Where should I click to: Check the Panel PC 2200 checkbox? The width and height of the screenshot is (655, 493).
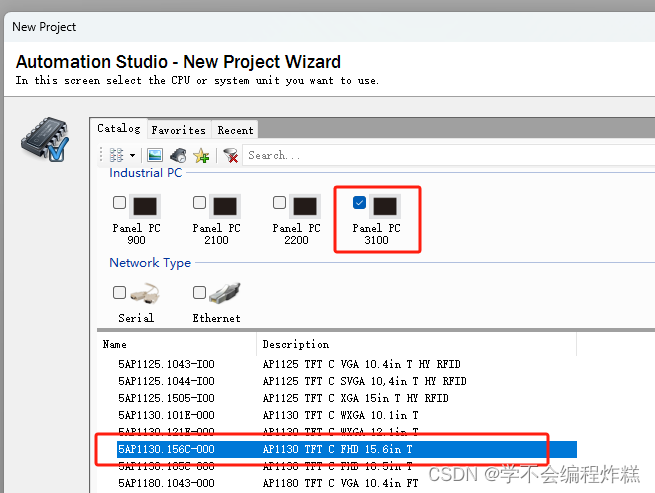pos(279,203)
